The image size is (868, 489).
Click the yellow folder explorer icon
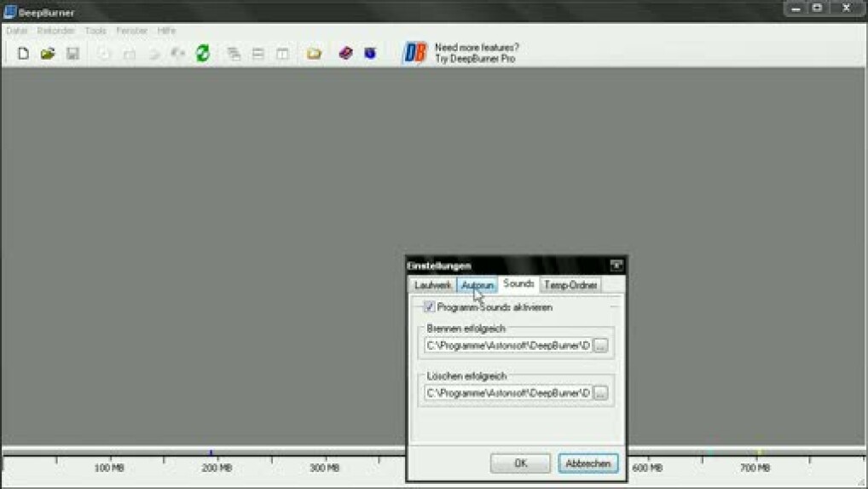[x=314, y=54]
